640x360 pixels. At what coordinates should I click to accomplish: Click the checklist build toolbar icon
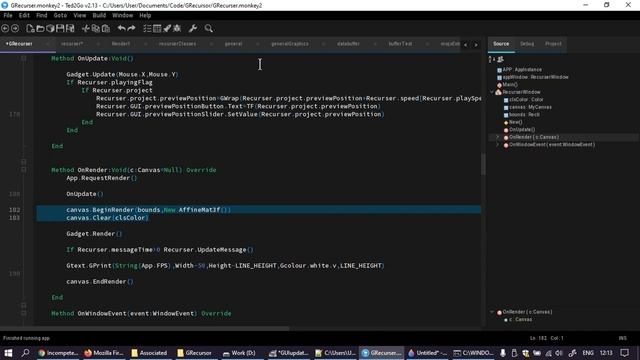[x=147, y=28]
